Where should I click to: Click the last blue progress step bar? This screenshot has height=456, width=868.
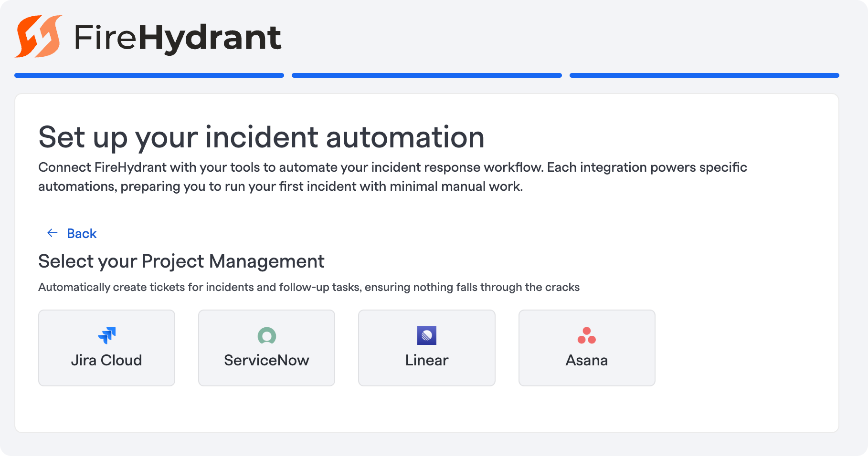(x=704, y=75)
